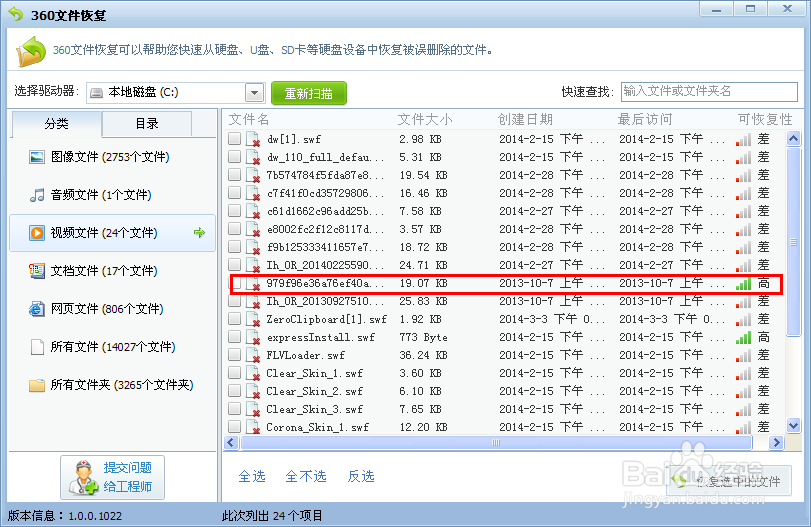The width and height of the screenshot is (811, 527).
Task: Click the web page files browser icon
Action: pos(37,309)
